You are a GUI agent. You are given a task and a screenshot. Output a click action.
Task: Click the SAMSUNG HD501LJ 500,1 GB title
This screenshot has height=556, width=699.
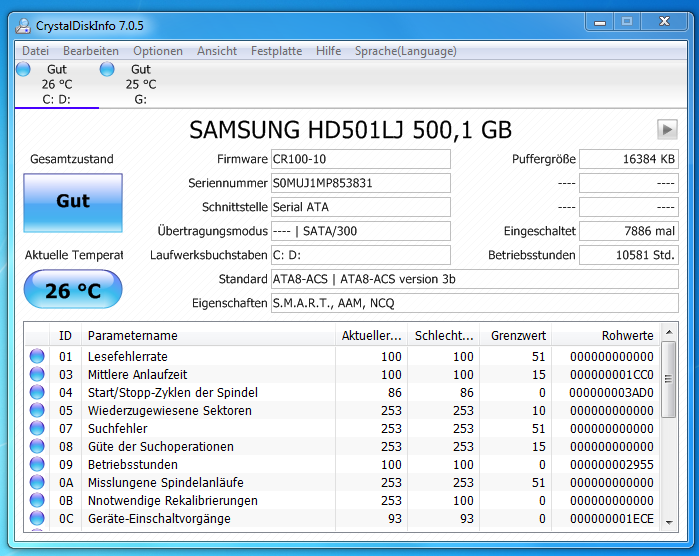(x=350, y=130)
